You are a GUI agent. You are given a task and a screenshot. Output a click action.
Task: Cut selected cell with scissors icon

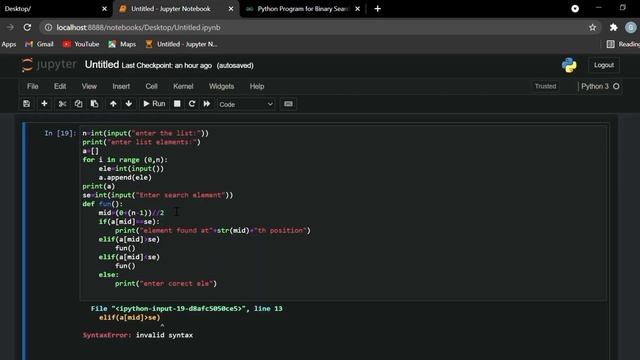(62, 104)
